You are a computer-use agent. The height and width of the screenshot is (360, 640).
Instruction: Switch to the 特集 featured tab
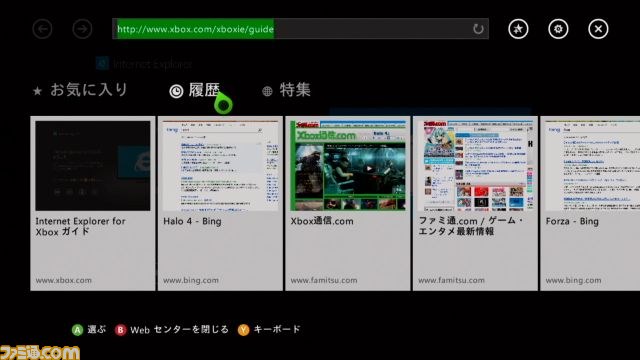(287, 90)
